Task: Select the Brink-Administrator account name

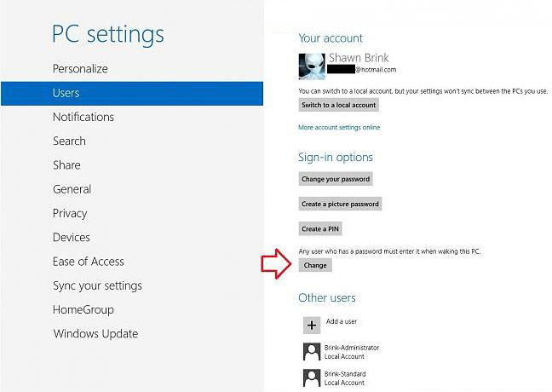Action: pos(352,348)
